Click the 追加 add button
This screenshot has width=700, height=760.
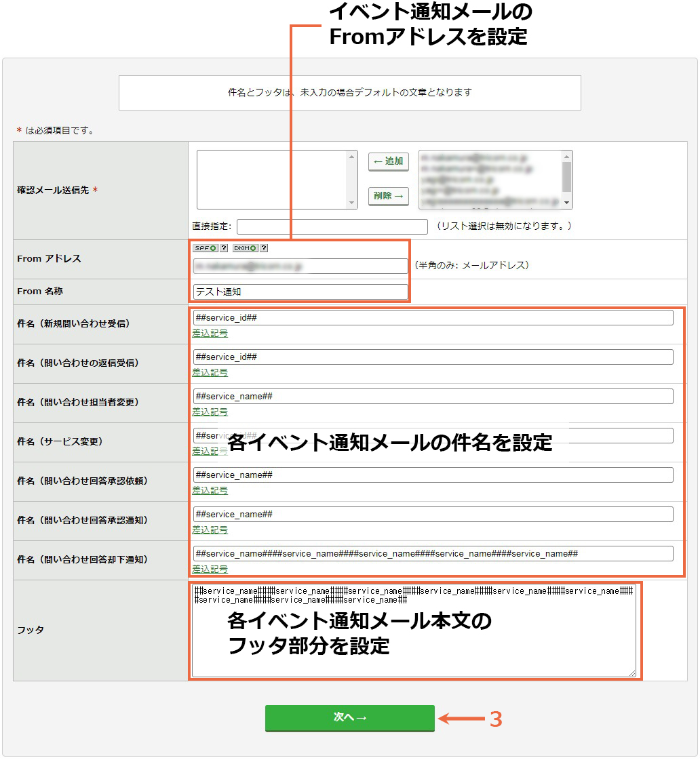coord(388,161)
